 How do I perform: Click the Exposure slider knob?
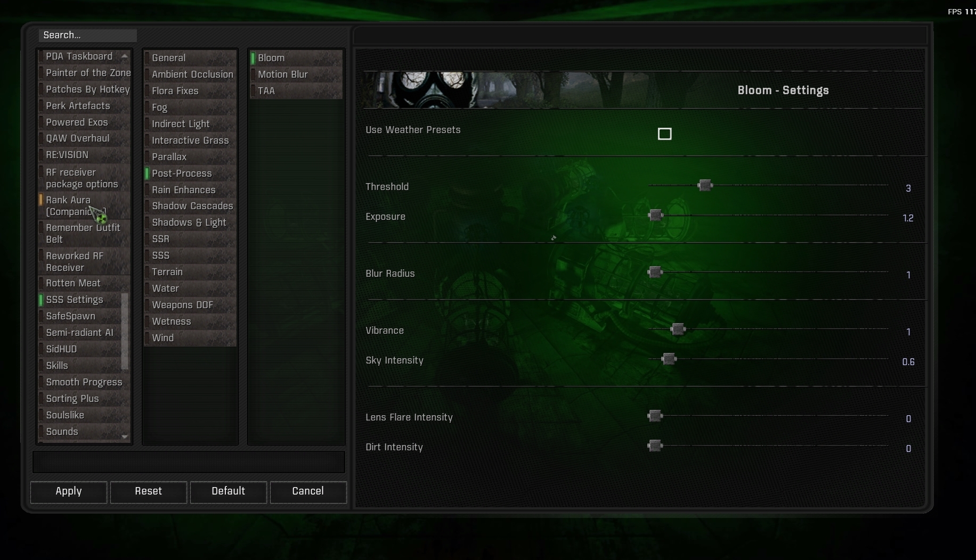(x=655, y=215)
